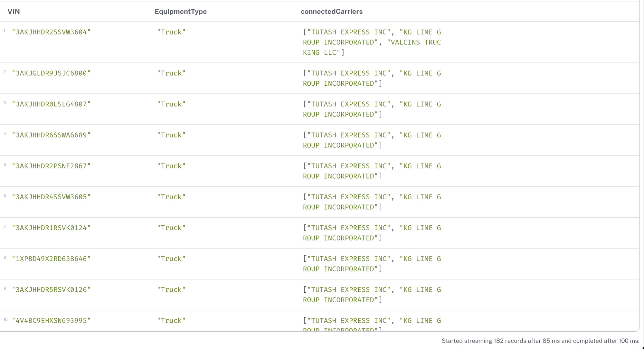This screenshot has height=349, width=644.
Task: Select VIN value 3AKJHHDR2PSNE2867
Action: [x=51, y=166]
